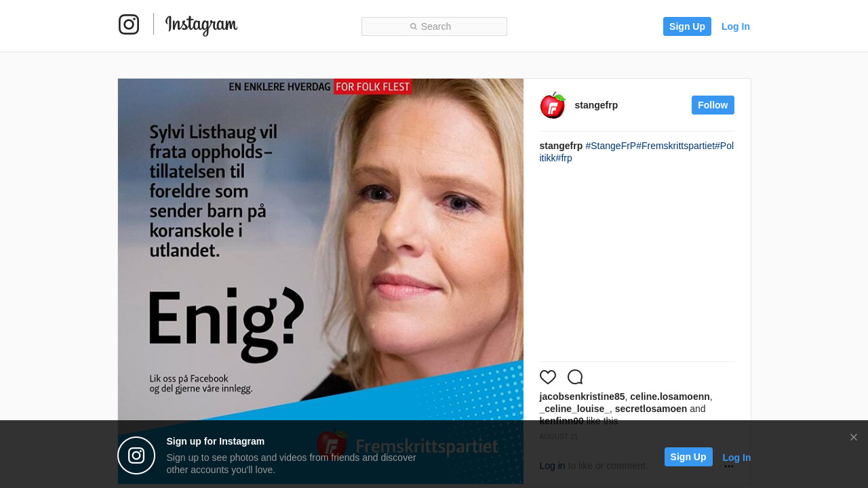This screenshot has height=488, width=868.
Task: Open the three-dot more options menu
Action: (729, 466)
